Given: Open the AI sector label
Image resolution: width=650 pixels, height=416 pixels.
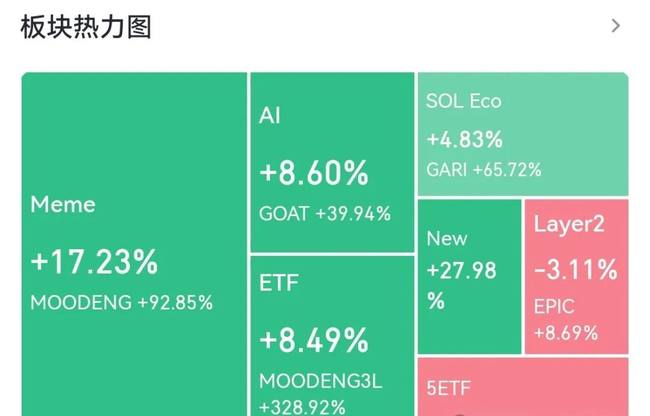Looking at the screenshot, I should coord(269,115).
